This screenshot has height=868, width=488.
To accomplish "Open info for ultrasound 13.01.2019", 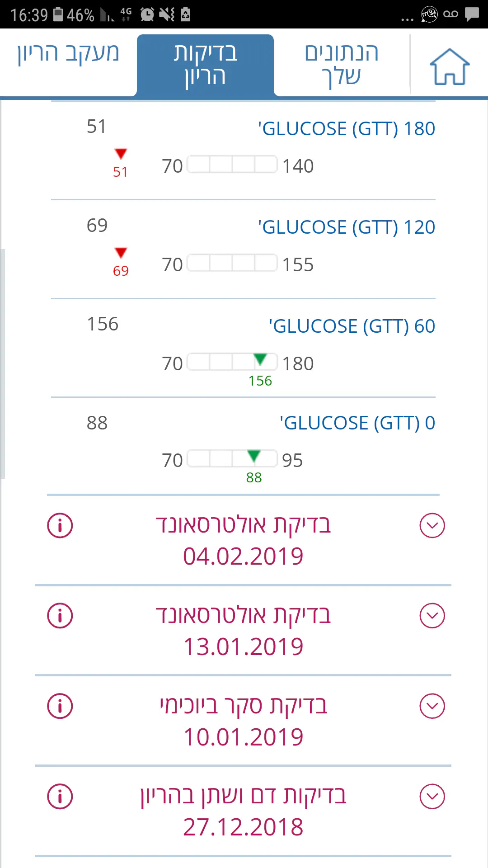I will point(60,616).
